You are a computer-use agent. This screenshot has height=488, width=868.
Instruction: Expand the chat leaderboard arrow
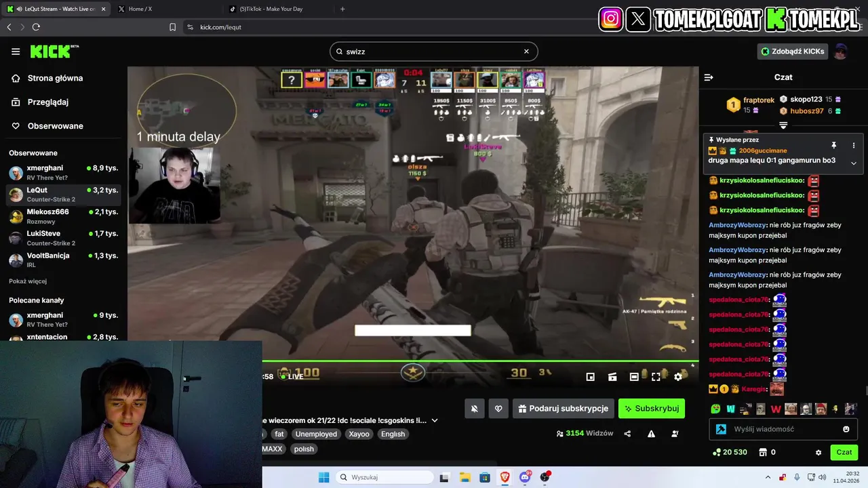[783, 125]
